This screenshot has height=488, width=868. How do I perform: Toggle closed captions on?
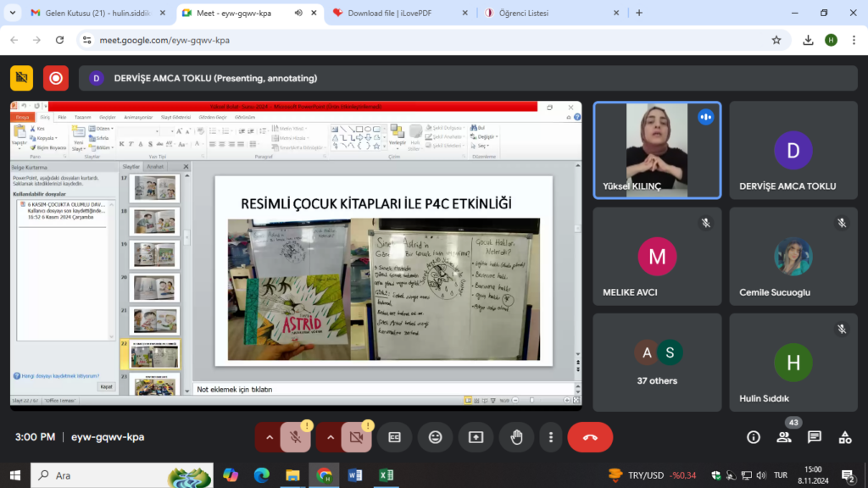[394, 437]
